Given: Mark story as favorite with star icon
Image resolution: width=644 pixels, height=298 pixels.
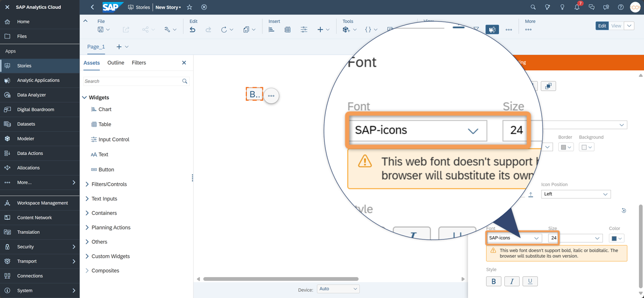Looking at the screenshot, I should (x=189, y=7).
